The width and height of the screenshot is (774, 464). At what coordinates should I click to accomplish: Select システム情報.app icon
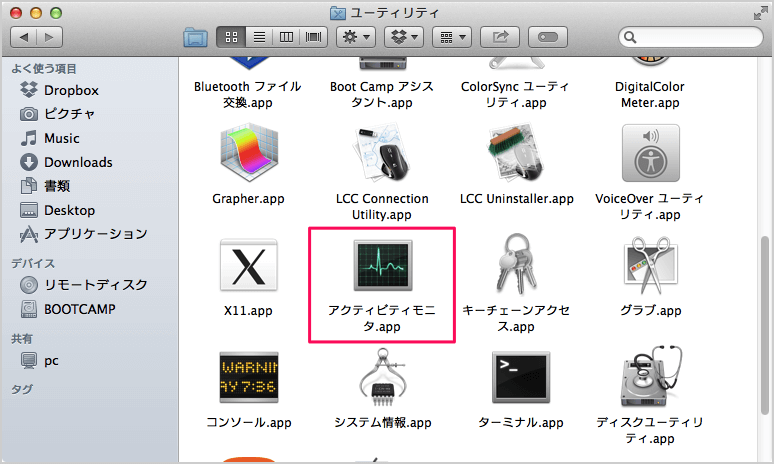(383, 377)
